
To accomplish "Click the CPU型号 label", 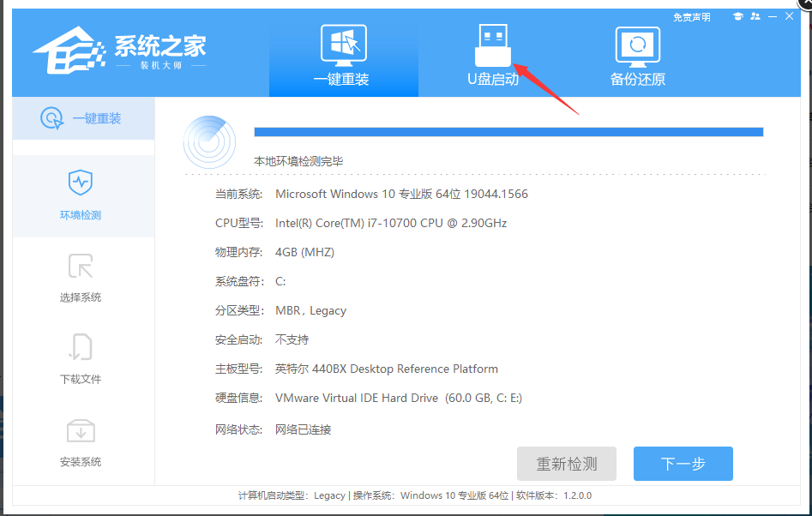I will (x=238, y=223).
